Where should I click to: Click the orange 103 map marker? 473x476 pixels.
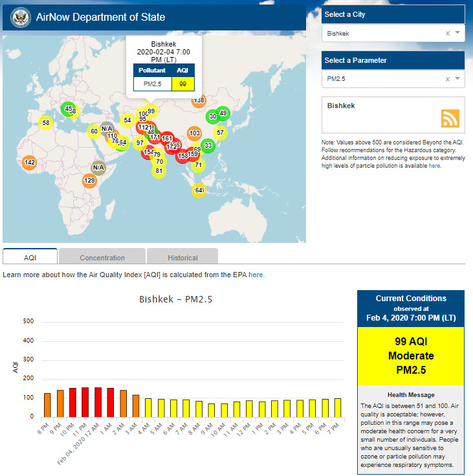[194, 133]
